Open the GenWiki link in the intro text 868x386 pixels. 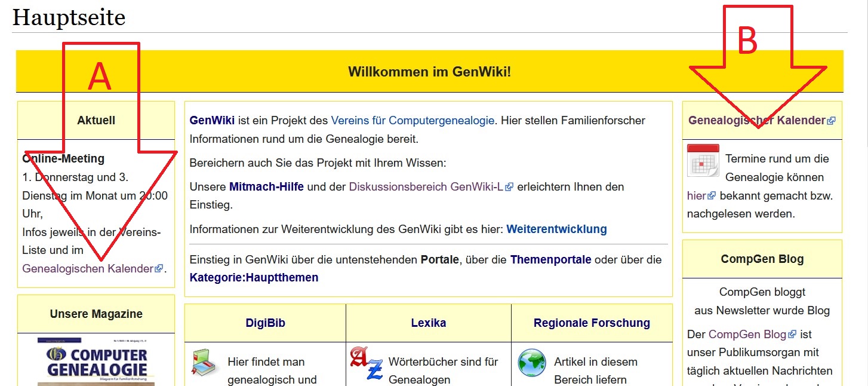pyautogui.click(x=212, y=120)
